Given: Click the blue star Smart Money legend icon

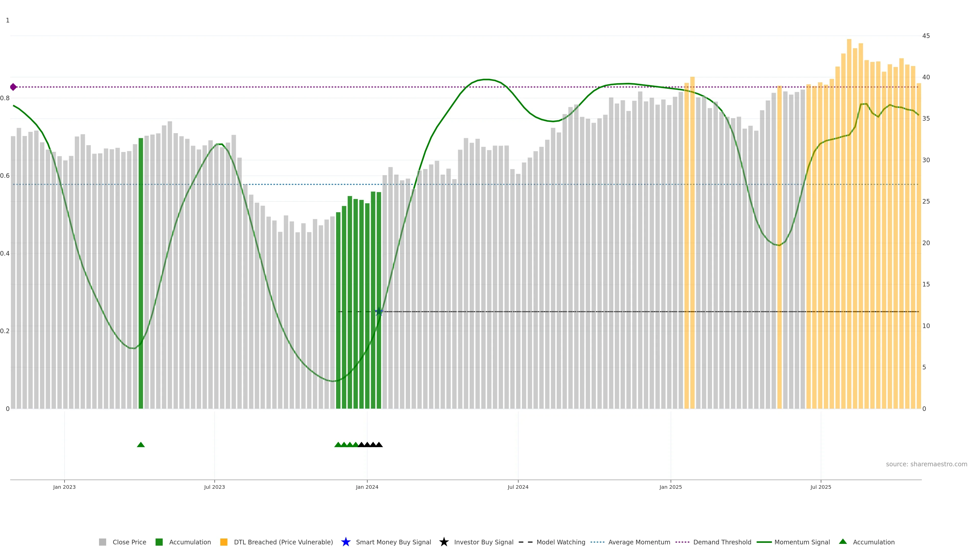Looking at the screenshot, I should [x=346, y=542].
